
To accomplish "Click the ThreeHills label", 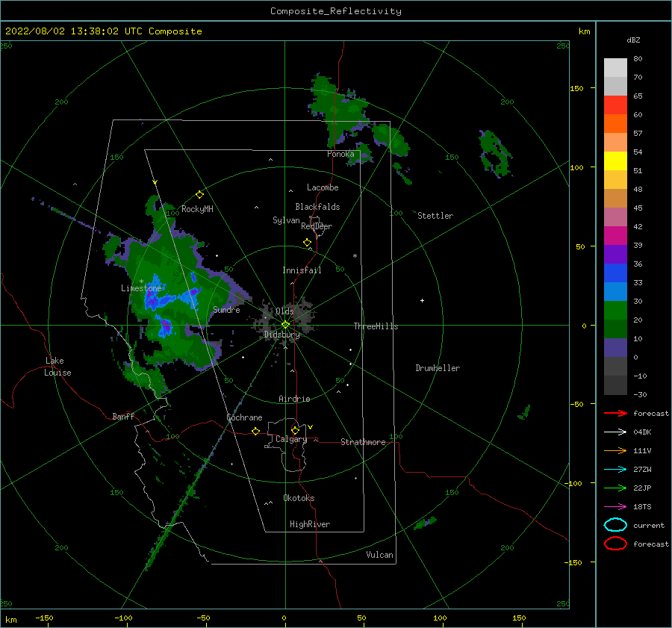I will pos(376,326).
